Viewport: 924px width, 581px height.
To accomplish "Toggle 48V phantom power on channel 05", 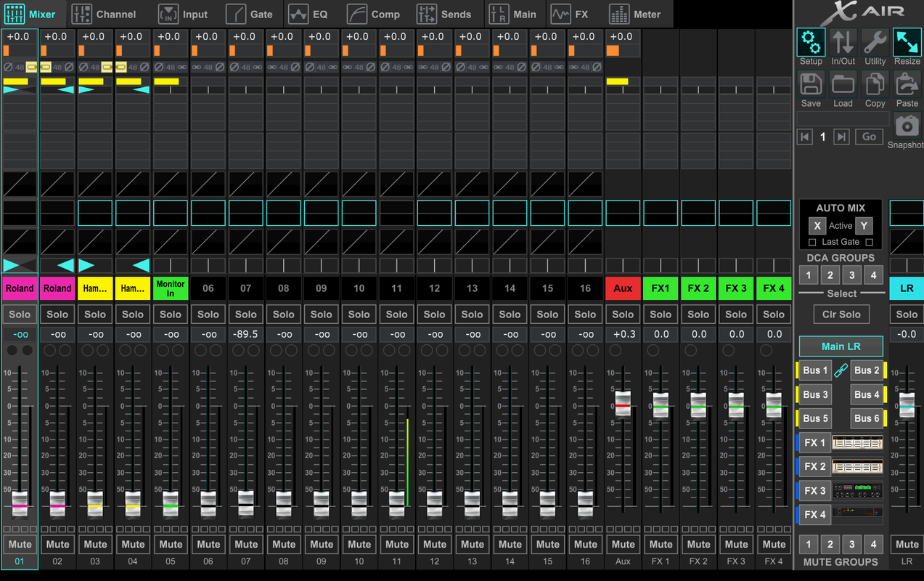I will (171, 67).
